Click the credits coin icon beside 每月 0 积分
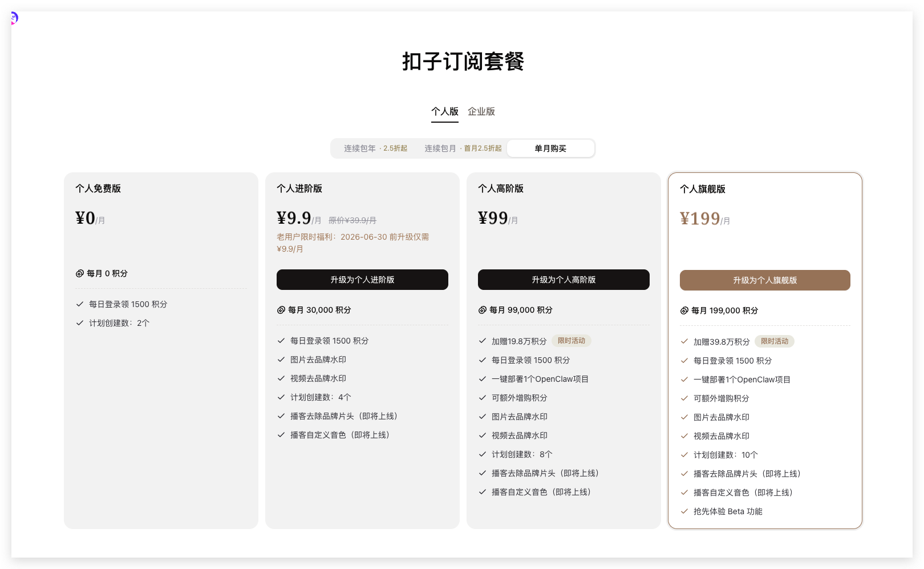The width and height of the screenshot is (924, 569). point(80,273)
